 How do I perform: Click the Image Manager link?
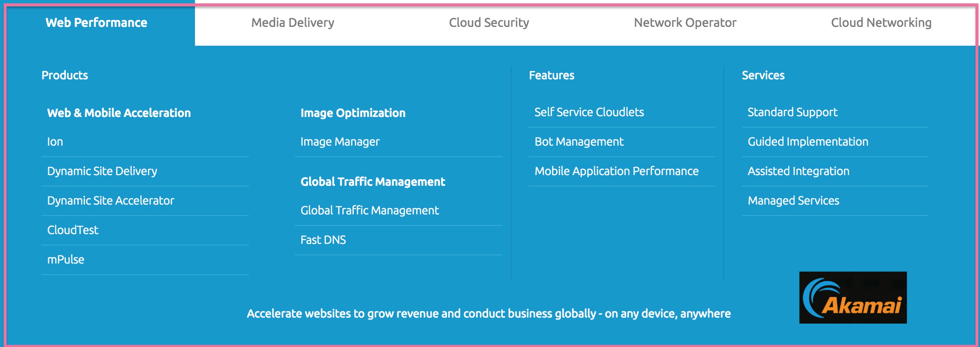(340, 142)
